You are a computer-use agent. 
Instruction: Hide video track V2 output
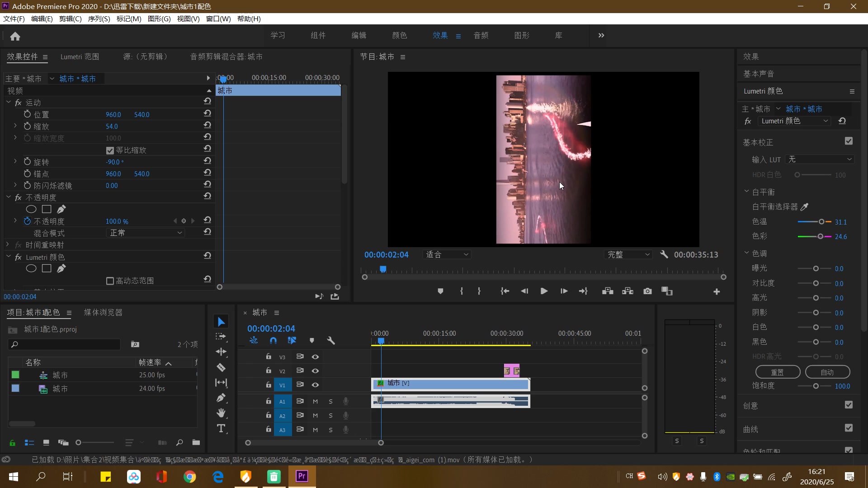coord(315,371)
